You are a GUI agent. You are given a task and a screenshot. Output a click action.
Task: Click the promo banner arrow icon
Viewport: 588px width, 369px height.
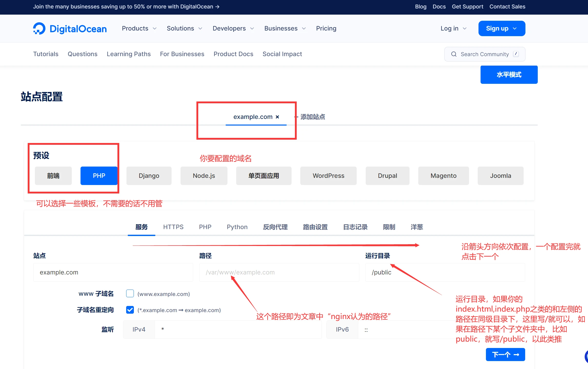click(x=217, y=7)
